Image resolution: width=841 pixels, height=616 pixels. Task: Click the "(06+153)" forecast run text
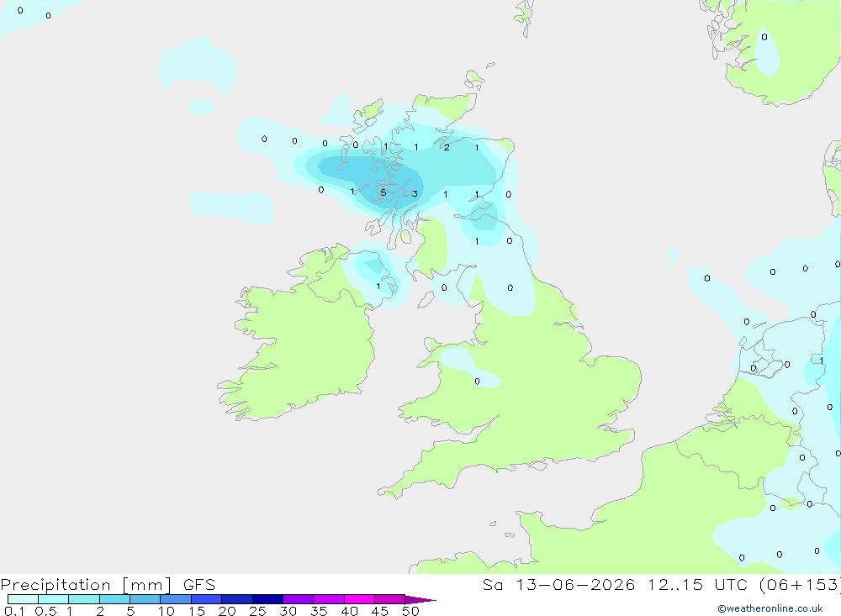click(x=801, y=584)
